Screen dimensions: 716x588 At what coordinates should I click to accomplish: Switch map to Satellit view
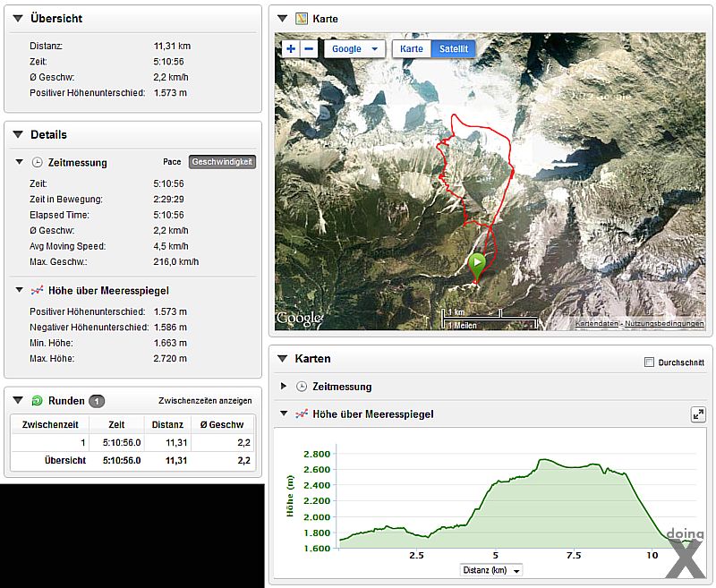tap(453, 48)
